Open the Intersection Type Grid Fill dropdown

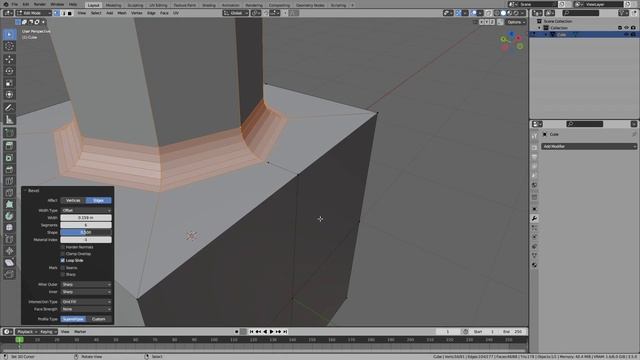[86, 302]
